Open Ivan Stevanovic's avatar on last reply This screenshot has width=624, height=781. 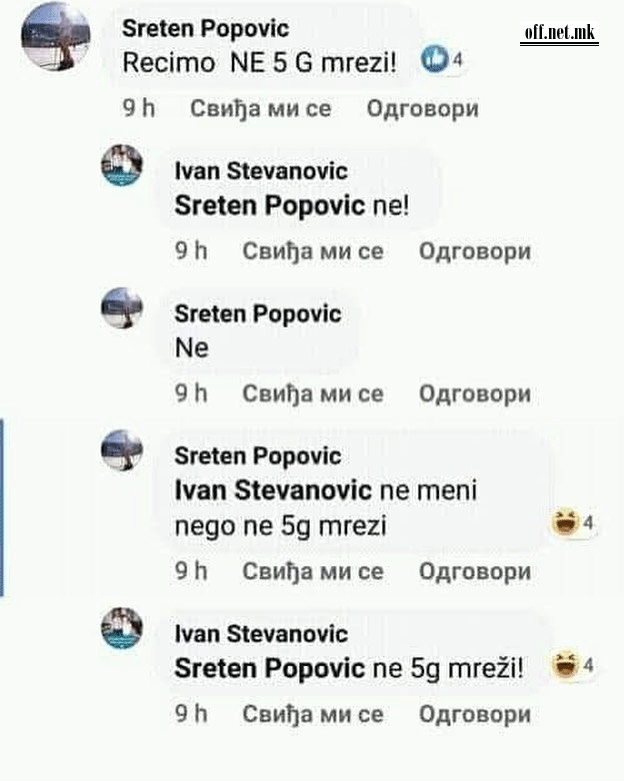[x=122, y=628]
